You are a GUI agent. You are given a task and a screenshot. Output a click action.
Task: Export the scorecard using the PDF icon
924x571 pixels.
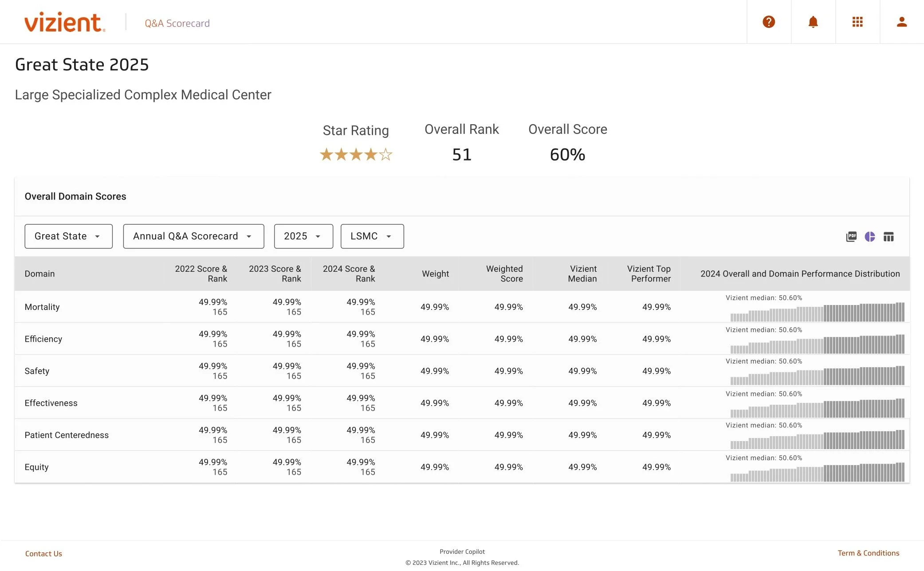click(851, 236)
